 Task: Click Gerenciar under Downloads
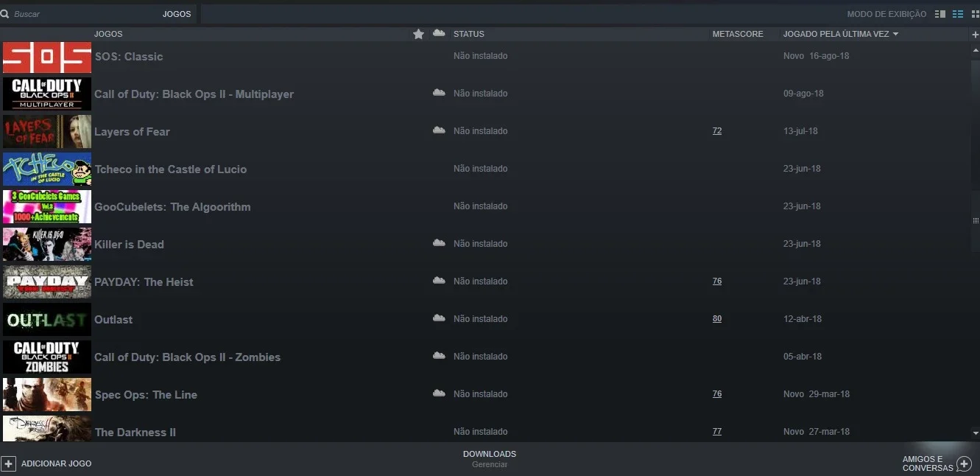[490, 465]
